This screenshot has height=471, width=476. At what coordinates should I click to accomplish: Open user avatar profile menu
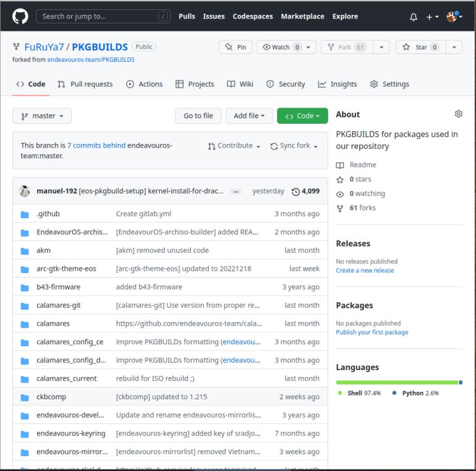tap(454, 17)
